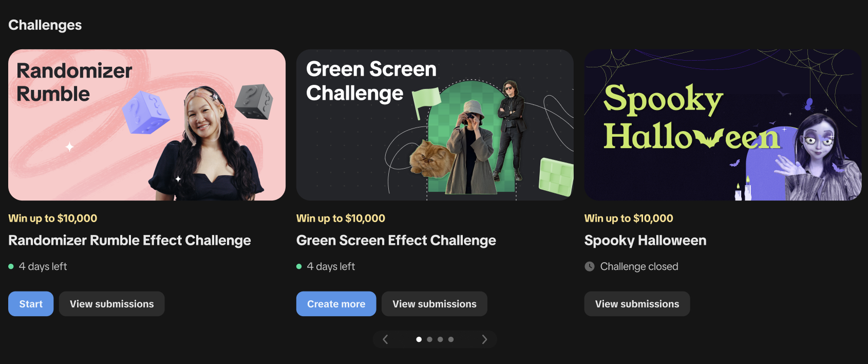Open the Green Screen Challenge banner thumbnail
The height and width of the screenshot is (364, 868).
coord(435,125)
